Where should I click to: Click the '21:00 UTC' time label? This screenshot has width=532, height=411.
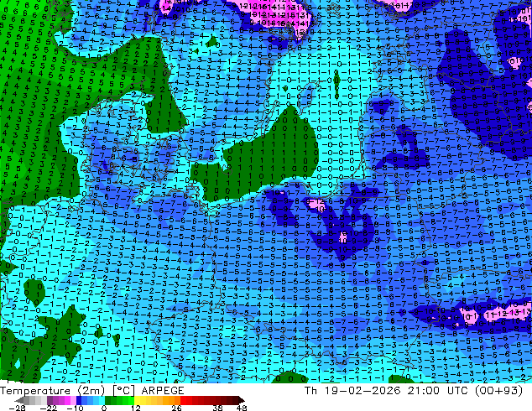point(436,391)
